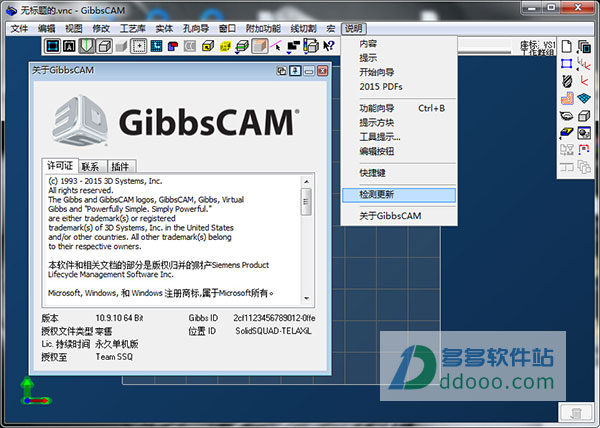Click the highlighted 检测更新 menu entry
The width and height of the screenshot is (600, 428).
(x=399, y=195)
